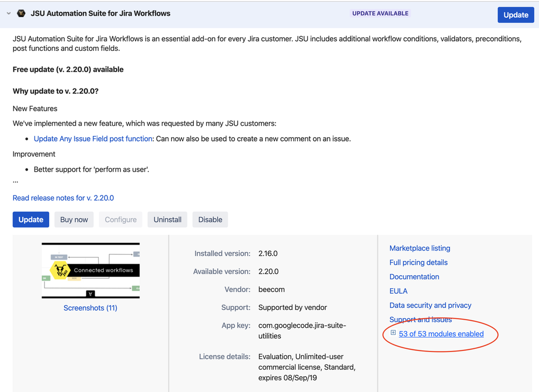Click the app key com.googlecode.jira-suite-utilities

pos(302,330)
